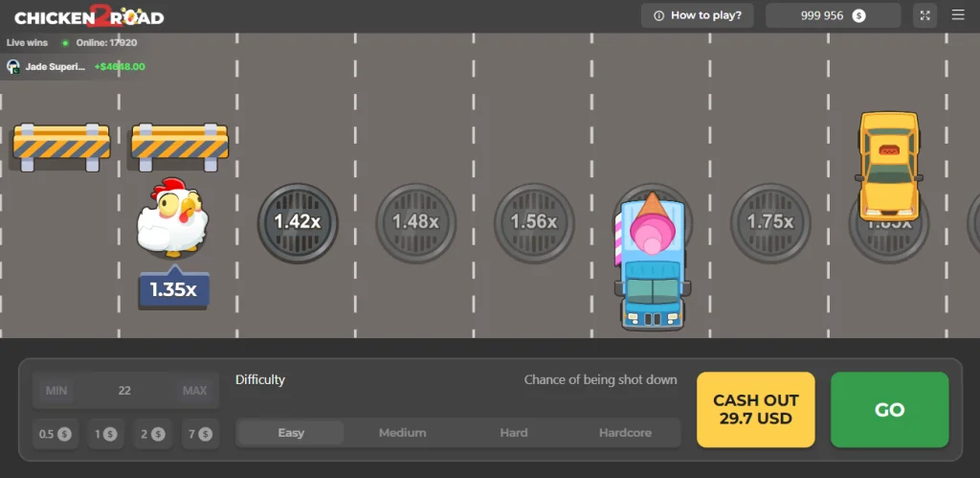Select the 2 dollar quick bet
The height and width of the screenshot is (478, 980).
[x=152, y=434]
